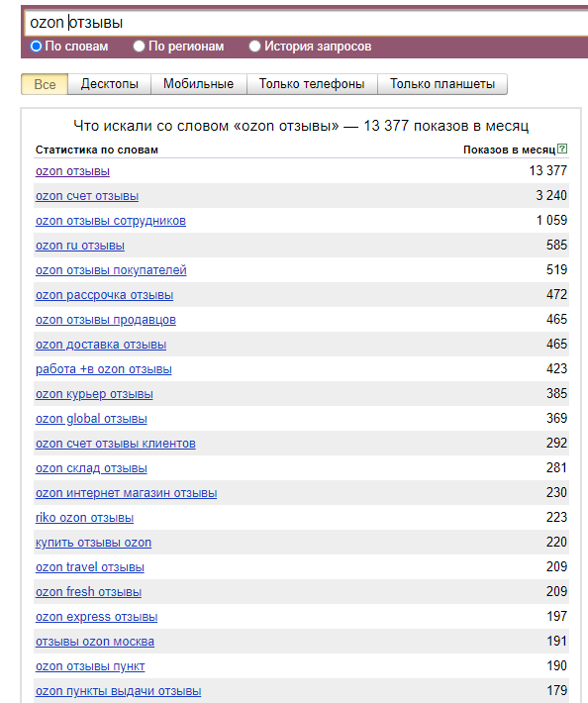The height and width of the screenshot is (703, 588).
Task: Click the 191 impressions value
Action: [557, 641]
